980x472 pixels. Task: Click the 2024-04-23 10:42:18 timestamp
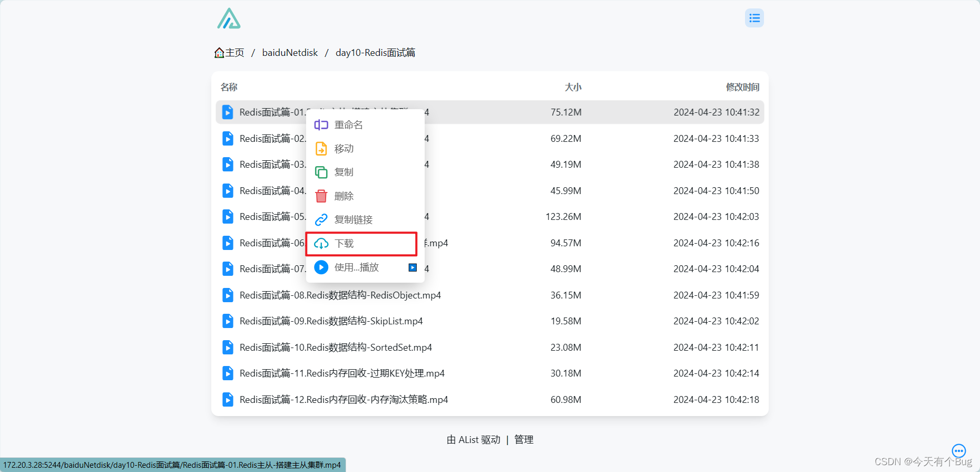tap(716, 400)
